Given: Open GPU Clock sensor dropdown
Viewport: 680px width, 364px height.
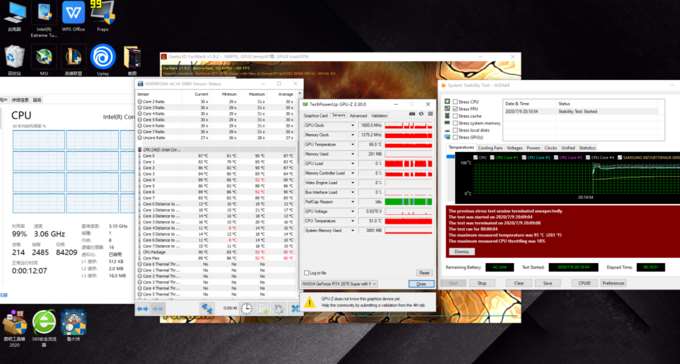Looking at the screenshot, I should pos(353,125).
